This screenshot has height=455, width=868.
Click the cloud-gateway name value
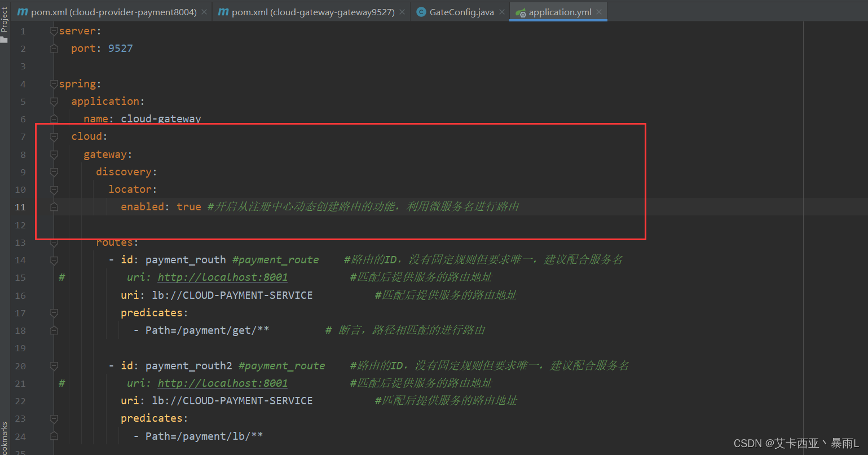click(x=161, y=119)
